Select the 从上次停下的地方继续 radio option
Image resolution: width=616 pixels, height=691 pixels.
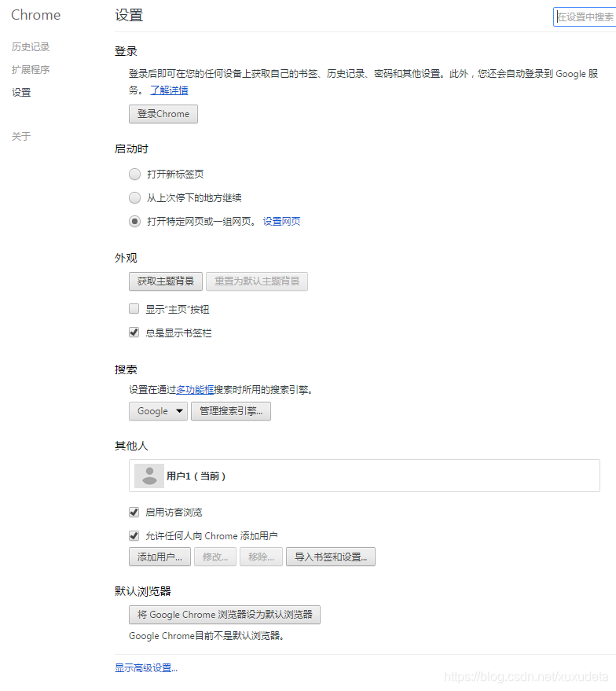pos(134,198)
